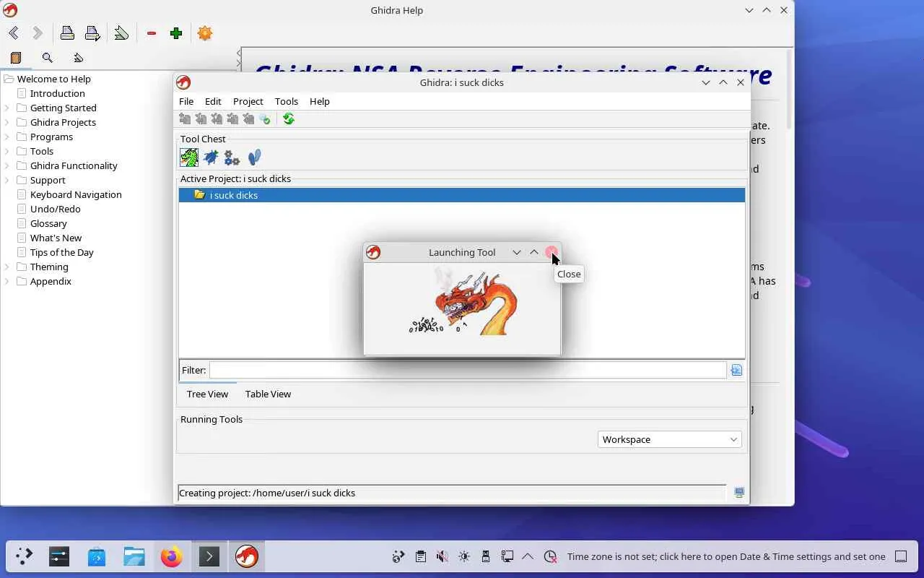Zoom out the help content
924x578 pixels.
coord(152,33)
